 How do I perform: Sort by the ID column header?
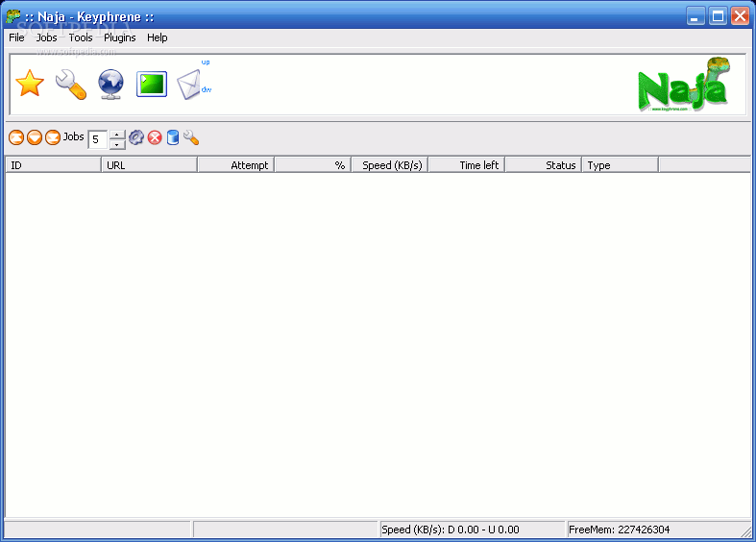(x=53, y=165)
